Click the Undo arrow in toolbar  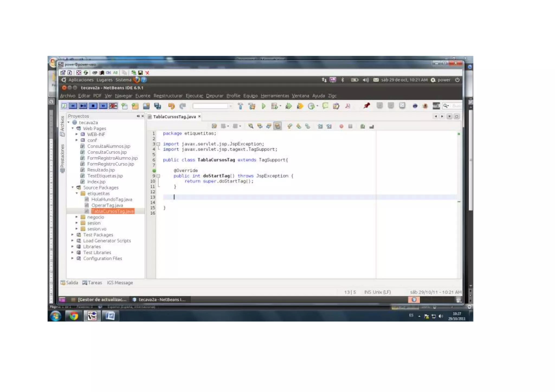171,106
